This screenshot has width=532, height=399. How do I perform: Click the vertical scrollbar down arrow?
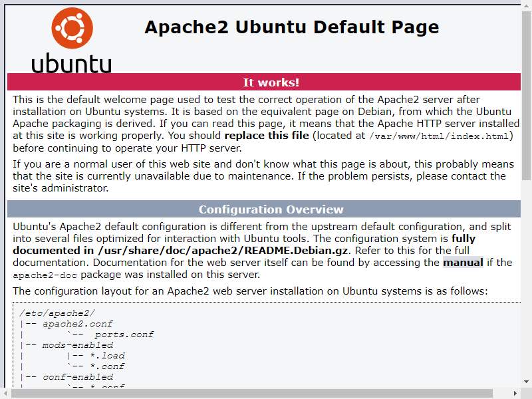[x=527, y=382]
